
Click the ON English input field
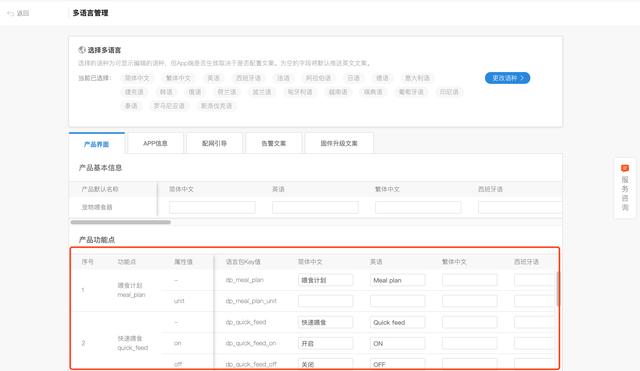pyautogui.click(x=397, y=344)
